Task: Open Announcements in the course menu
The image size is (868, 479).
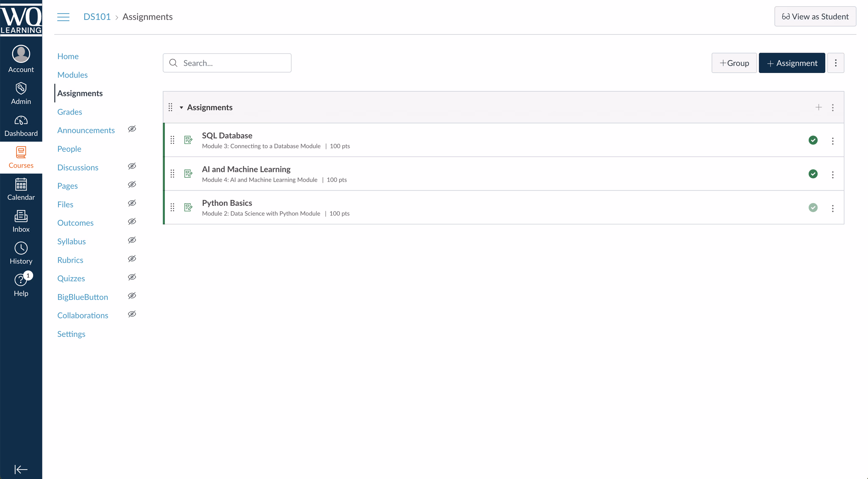Action: tap(86, 130)
